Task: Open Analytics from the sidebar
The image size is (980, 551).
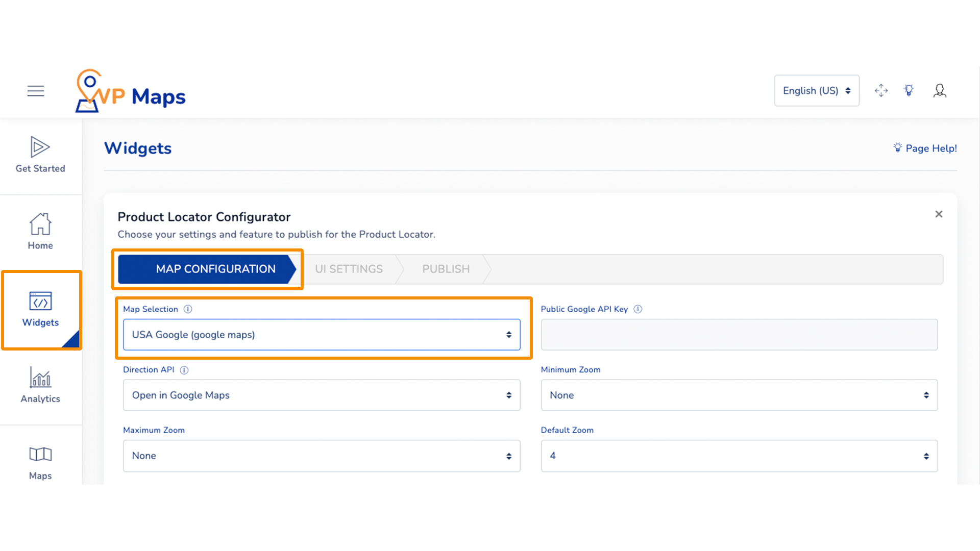Action: coord(40,386)
